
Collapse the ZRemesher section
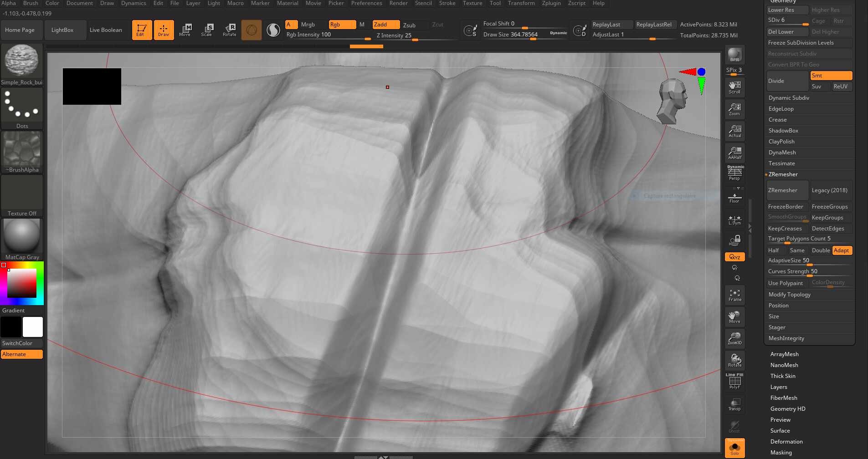point(783,174)
